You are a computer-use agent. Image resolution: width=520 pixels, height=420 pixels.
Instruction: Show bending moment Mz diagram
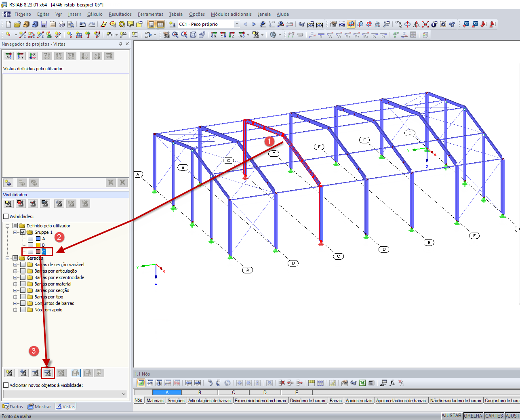[366, 35]
